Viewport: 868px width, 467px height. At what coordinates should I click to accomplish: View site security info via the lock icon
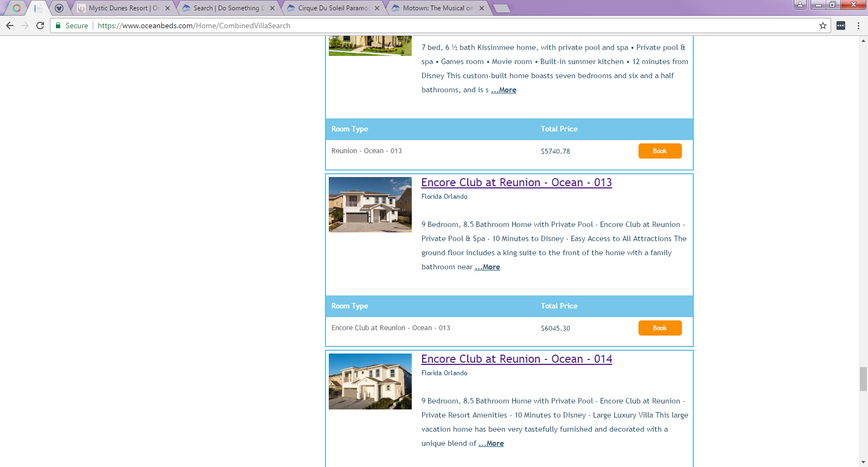click(58, 26)
